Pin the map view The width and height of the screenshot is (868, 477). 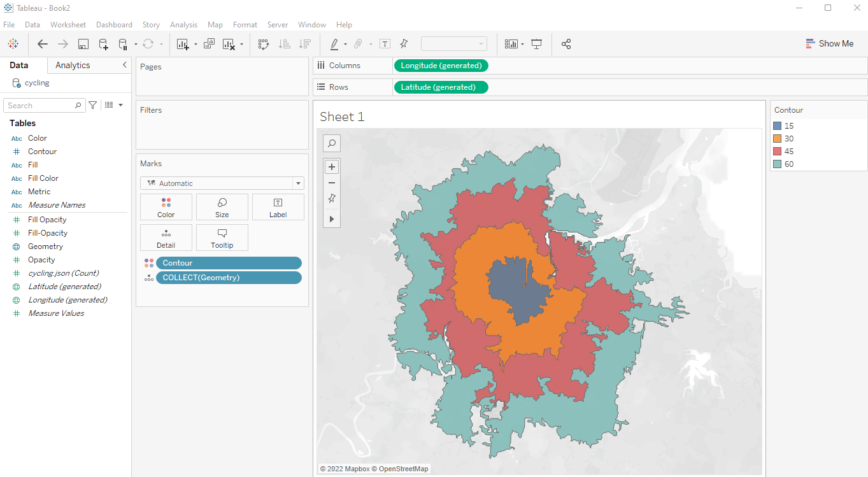[x=331, y=198]
